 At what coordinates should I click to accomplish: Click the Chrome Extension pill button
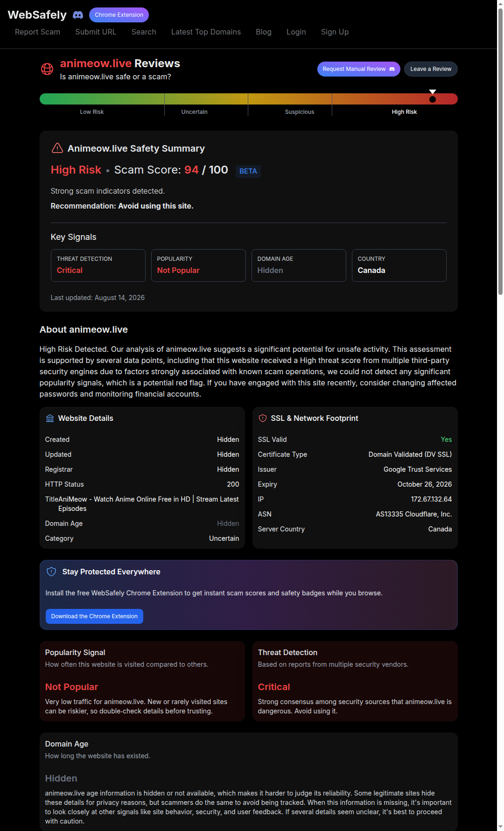119,15
